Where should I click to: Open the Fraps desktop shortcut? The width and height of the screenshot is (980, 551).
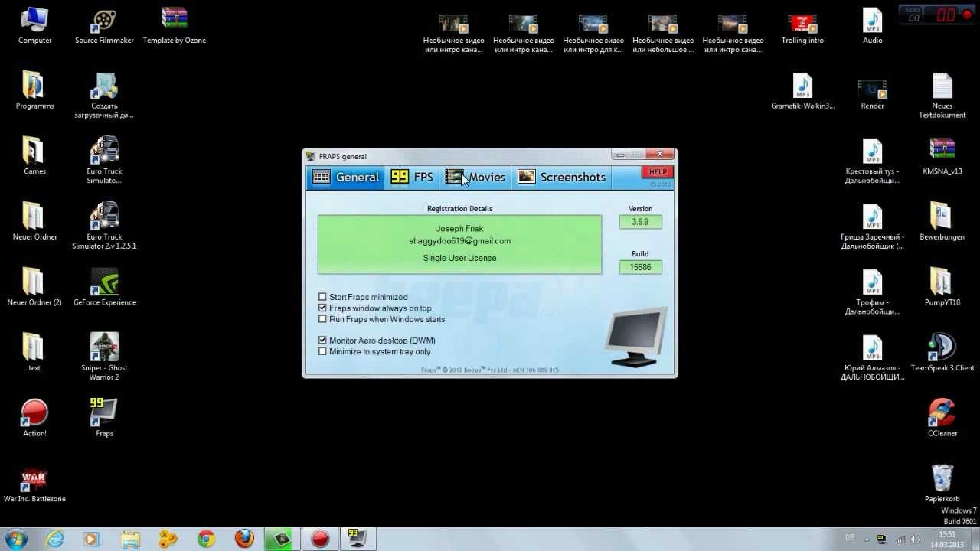(x=104, y=419)
